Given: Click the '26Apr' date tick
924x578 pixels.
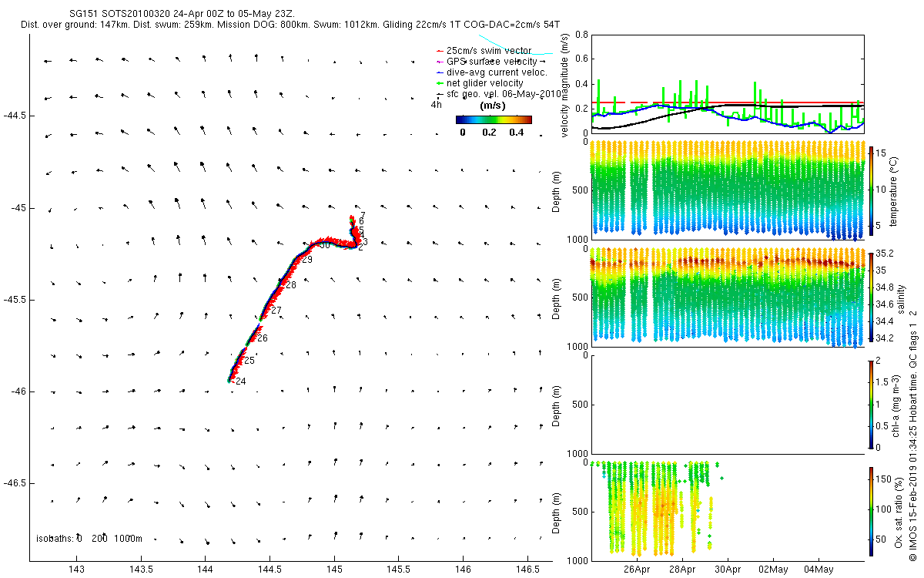Looking at the screenshot, I should point(637,570).
